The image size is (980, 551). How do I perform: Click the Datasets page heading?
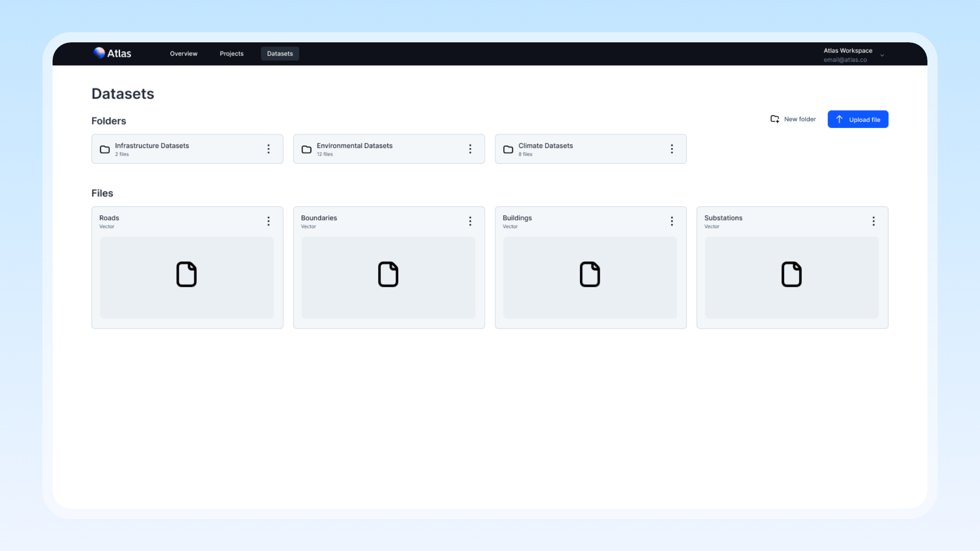(122, 94)
